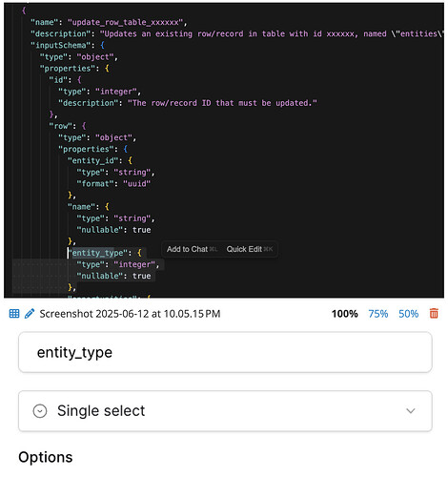Expand the dropdown arrow on the field type selector
This screenshot has width=448, height=477.
[x=411, y=411]
